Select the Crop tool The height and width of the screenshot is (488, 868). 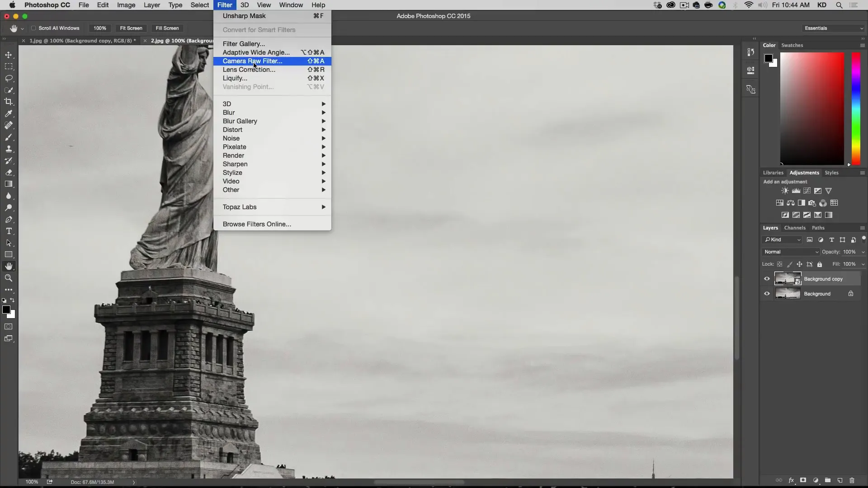9,101
